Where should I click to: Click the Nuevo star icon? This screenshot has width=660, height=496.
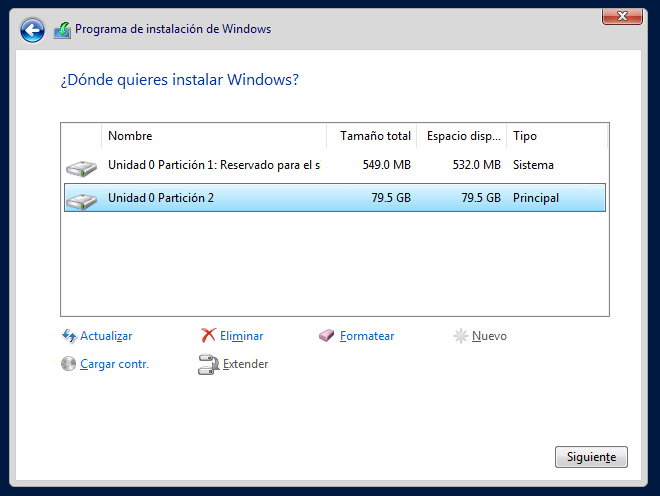coord(460,336)
